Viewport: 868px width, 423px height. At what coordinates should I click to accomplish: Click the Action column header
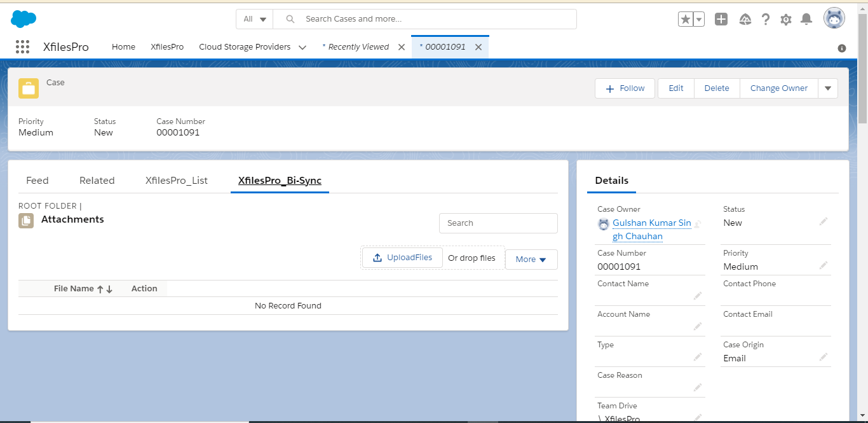coord(144,289)
